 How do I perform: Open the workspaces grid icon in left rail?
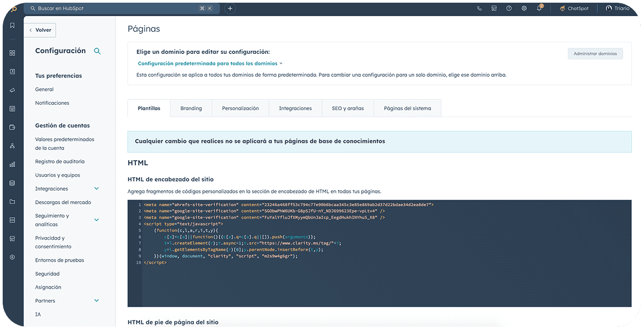click(12, 53)
